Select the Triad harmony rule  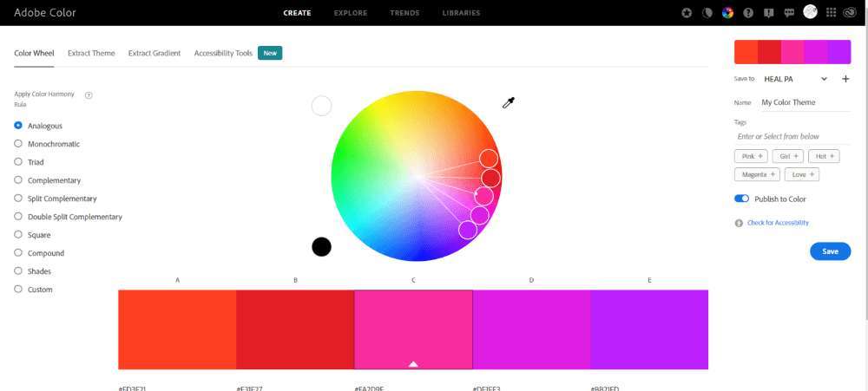(18, 162)
